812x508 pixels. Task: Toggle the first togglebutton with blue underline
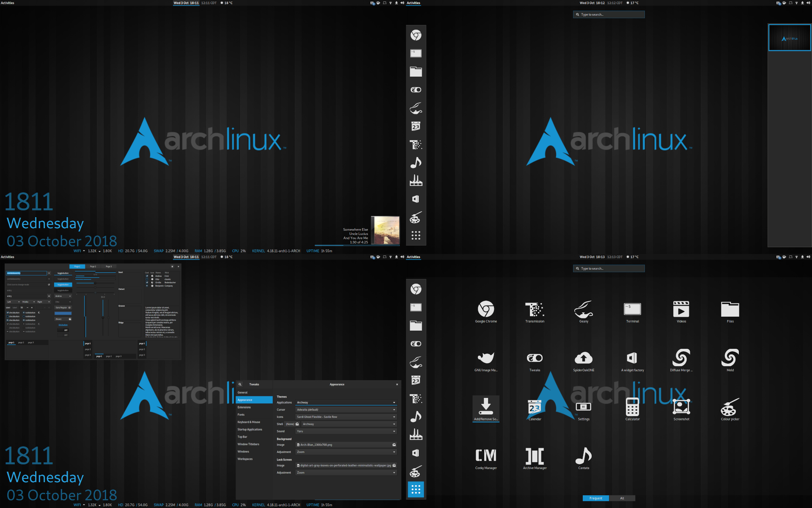63,273
